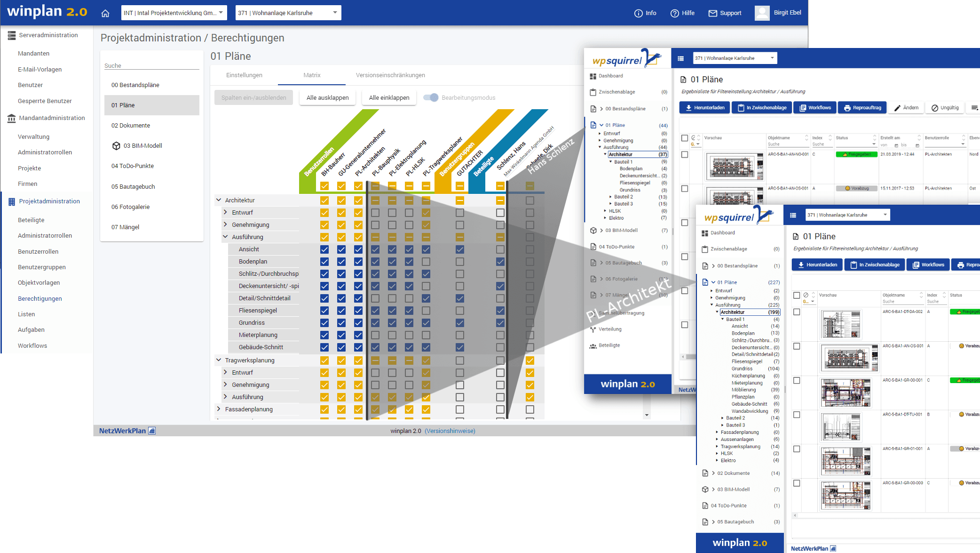The width and height of the screenshot is (980, 553).
Task: Toggle BH-Bauherr checkbox in Grundriss row
Action: pyautogui.click(x=324, y=323)
